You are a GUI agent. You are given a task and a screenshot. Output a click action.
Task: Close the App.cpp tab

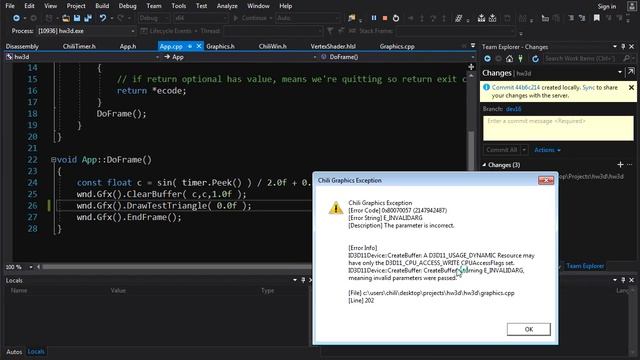tap(199, 46)
